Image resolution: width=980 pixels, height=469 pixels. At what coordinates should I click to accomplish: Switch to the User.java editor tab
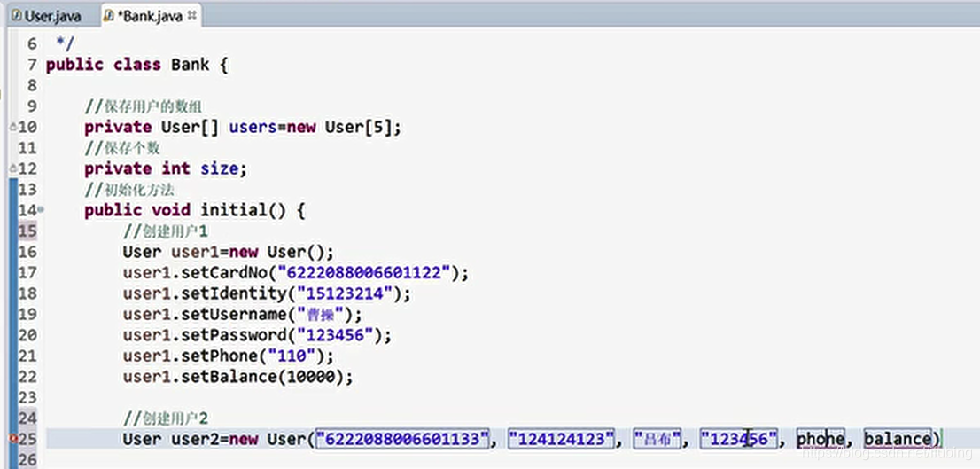tap(47, 16)
